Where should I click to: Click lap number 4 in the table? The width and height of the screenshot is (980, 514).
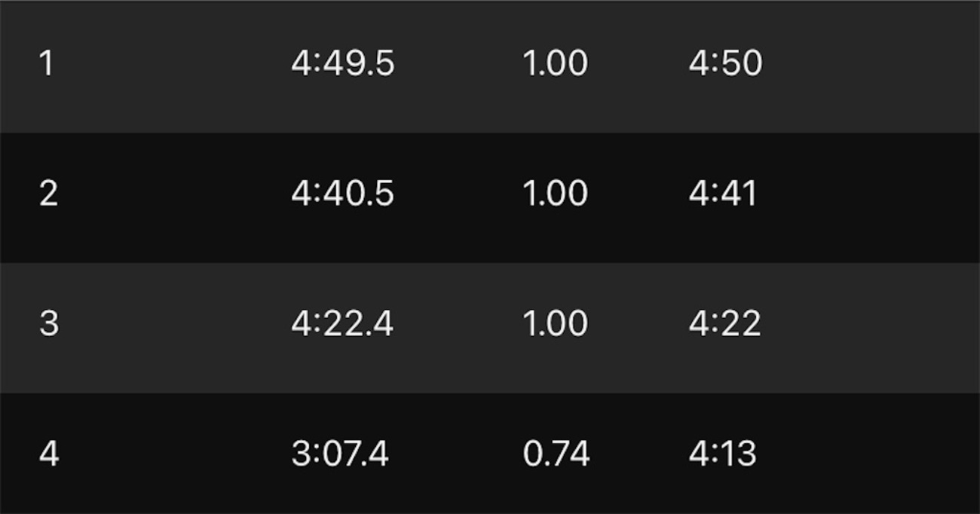pyautogui.click(x=48, y=454)
